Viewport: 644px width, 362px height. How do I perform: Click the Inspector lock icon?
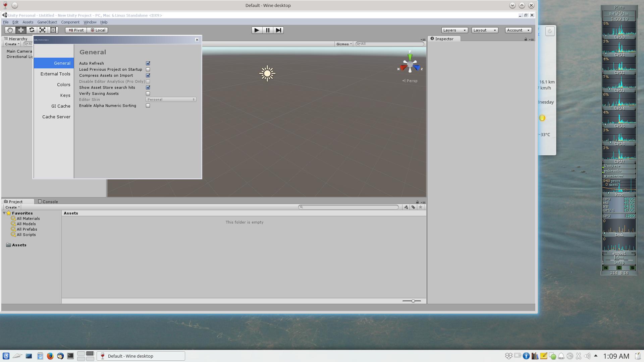click(526, 39)
